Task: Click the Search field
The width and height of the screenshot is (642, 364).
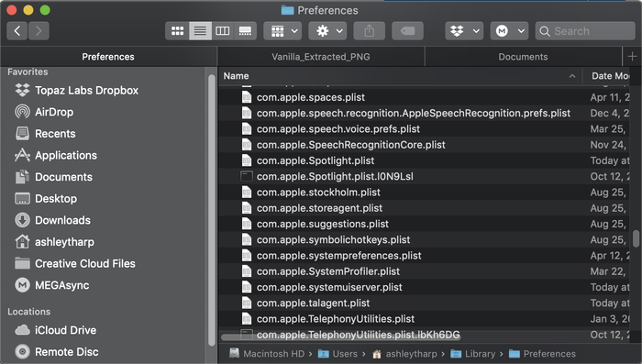Action: [x=585, y=30]
